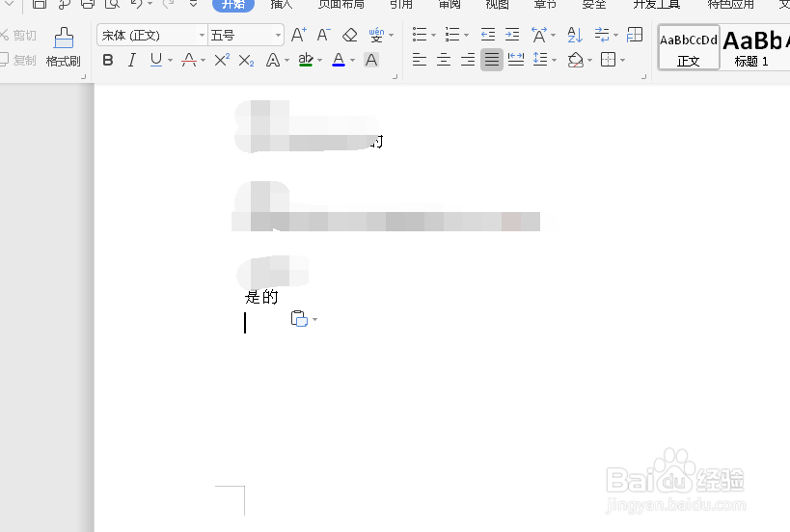The width and height of the screenshot is (790, 532).
Task: Open the 开发工具 tab
Action: click(x=657, y=5)
